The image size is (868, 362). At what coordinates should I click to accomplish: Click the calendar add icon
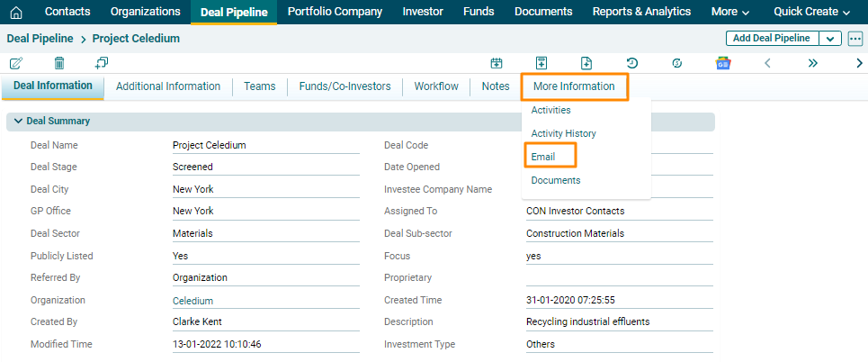(x=496, y=63)
